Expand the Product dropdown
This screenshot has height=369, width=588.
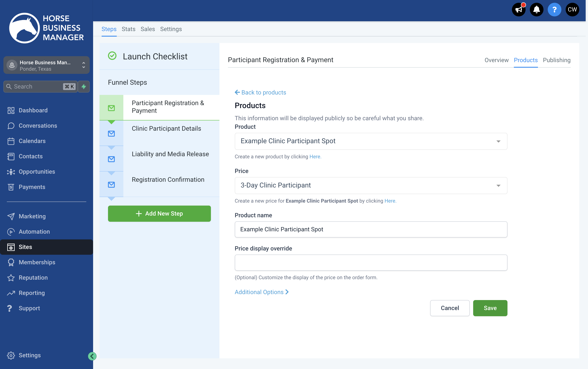371,141
